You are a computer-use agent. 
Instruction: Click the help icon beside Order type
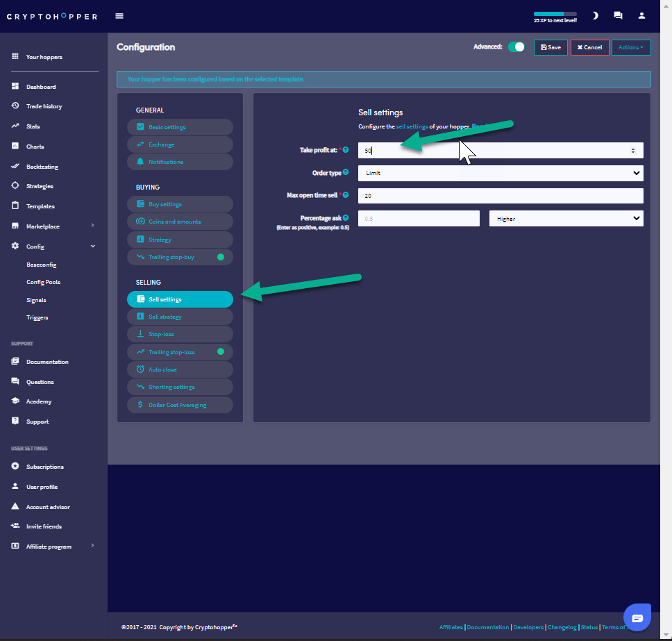pos(346,172)
